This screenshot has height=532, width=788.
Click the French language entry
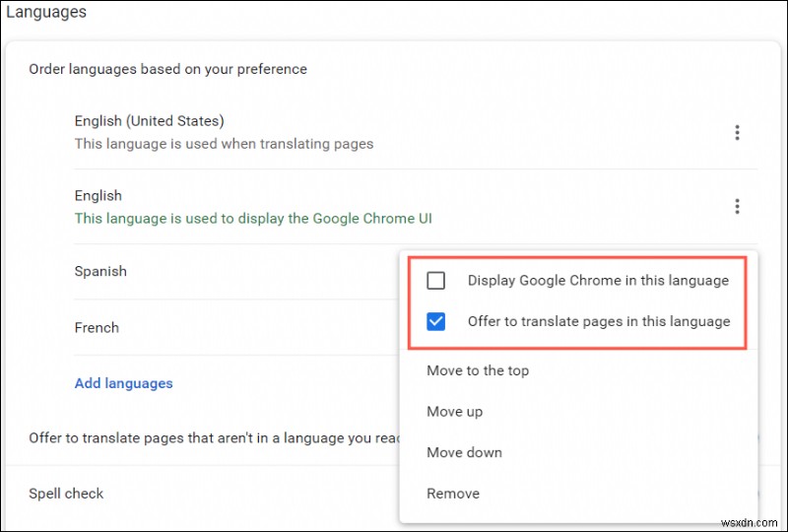(x=97, y=328)
